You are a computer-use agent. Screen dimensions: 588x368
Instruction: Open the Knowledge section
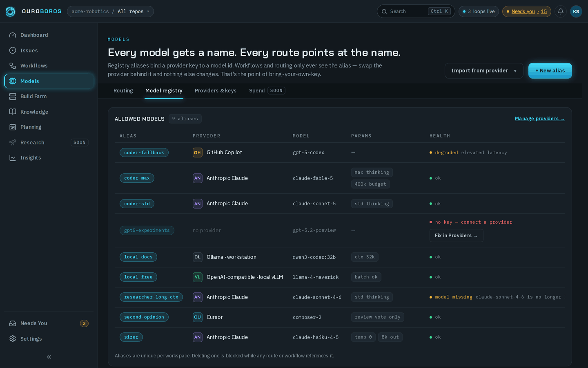pos(49,112)
